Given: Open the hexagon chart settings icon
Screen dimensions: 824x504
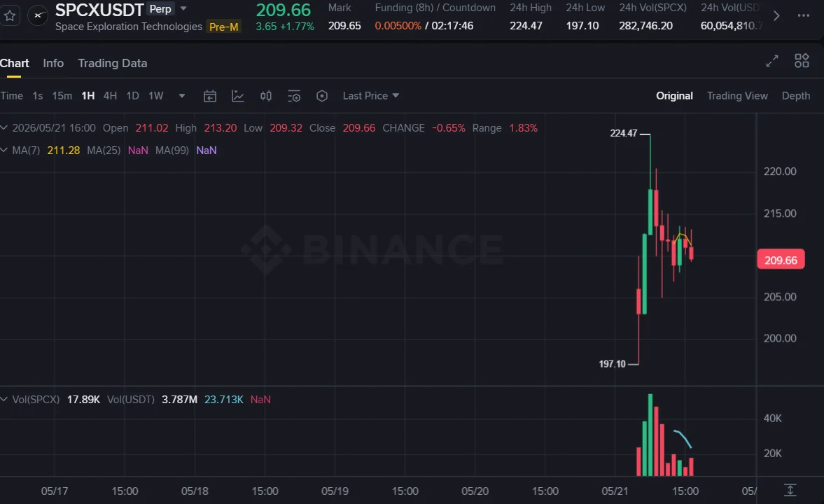Looking at the screenshot, I should (322, 96).
